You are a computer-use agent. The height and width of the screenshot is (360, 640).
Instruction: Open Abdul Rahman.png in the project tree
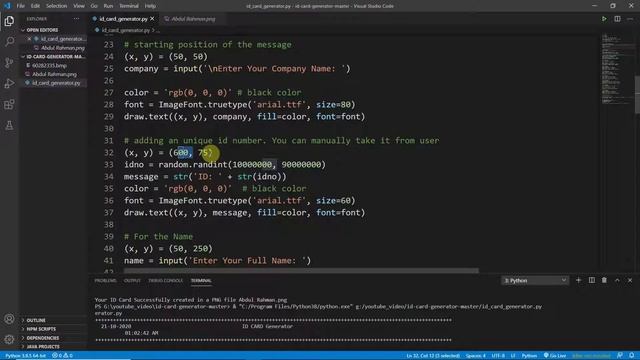coord(54,74)
